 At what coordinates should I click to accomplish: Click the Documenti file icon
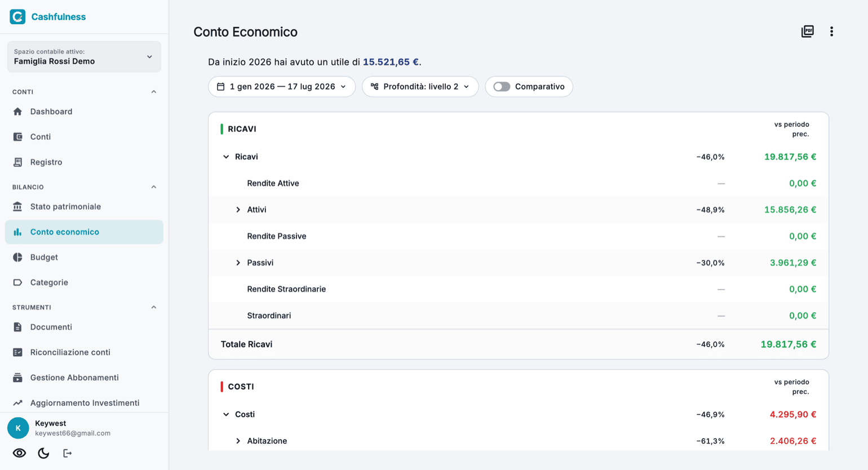click(17, 327)
